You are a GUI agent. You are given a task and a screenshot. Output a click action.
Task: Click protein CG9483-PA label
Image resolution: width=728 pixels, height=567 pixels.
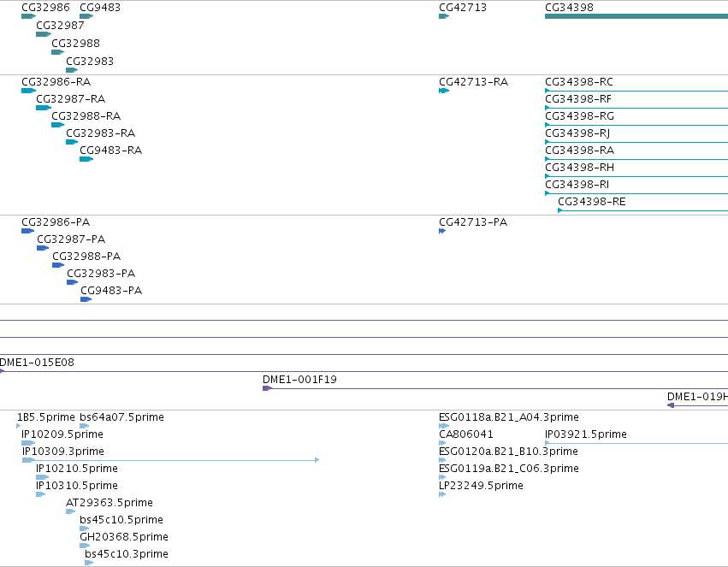click(x=111, y=292)
